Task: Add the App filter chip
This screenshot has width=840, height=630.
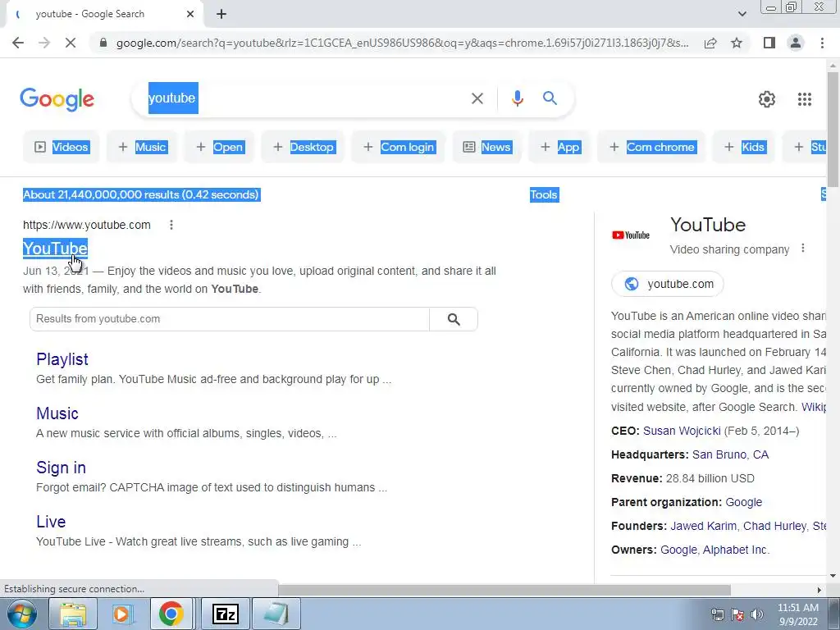Action: point(559,147)
